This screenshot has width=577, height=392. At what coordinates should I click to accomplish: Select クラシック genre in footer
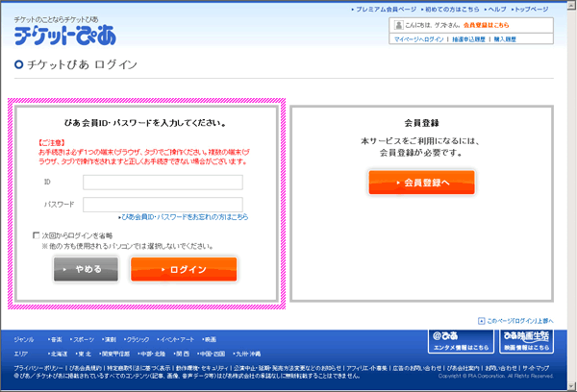tap(137, 339)
